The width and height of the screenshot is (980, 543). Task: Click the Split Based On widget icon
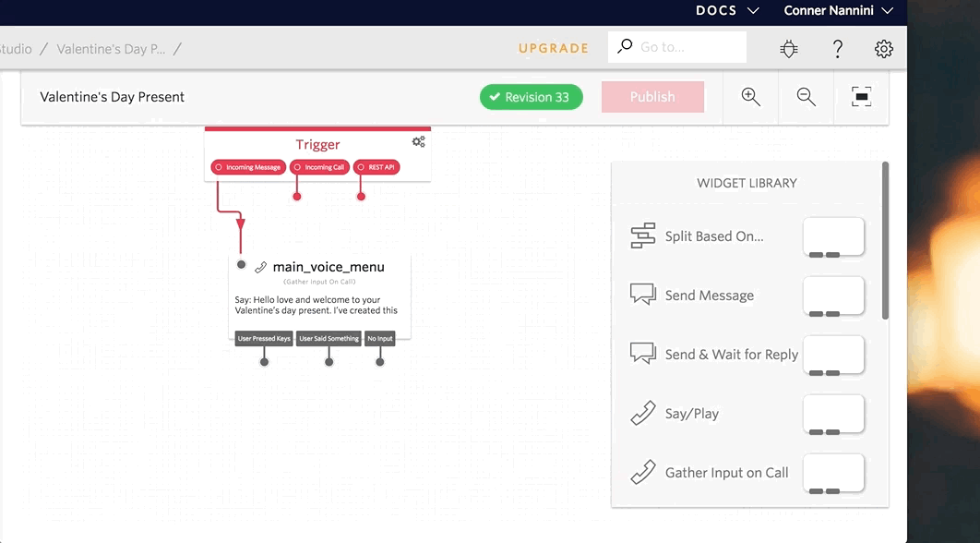(x=642, y=235)
